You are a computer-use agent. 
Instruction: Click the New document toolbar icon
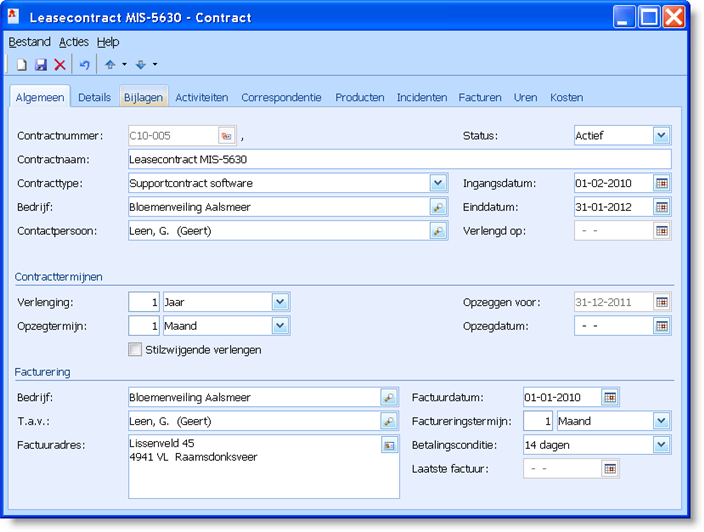(x=22, y=65)
